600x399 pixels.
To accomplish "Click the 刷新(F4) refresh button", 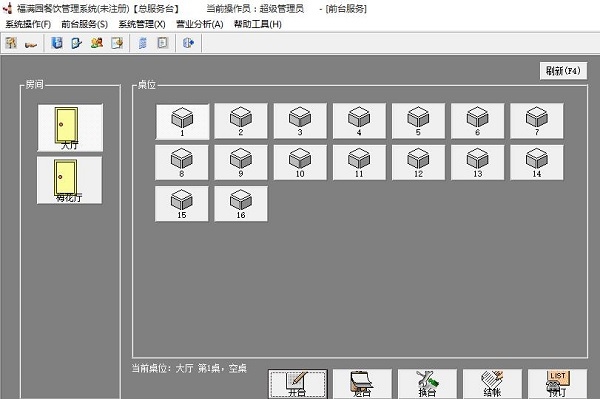I will pyautogui.click(x=563, y=71).
